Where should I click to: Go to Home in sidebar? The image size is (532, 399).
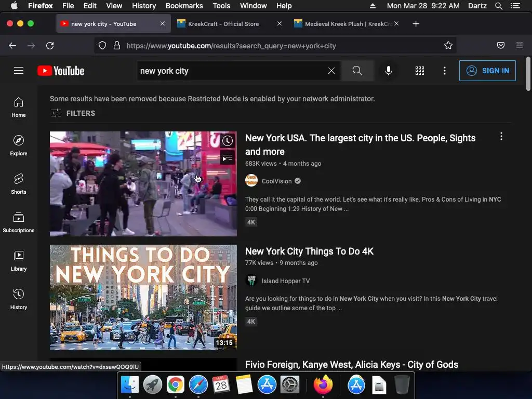(x=19, y=107)
